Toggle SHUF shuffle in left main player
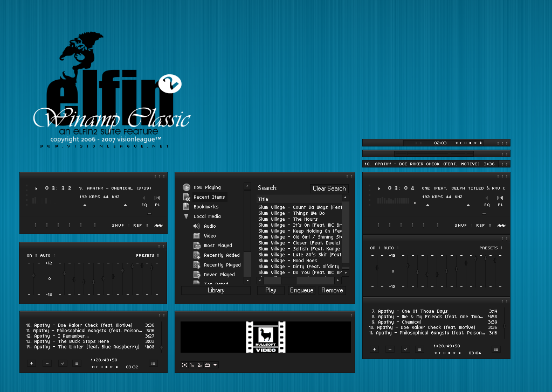 (118, 226)
